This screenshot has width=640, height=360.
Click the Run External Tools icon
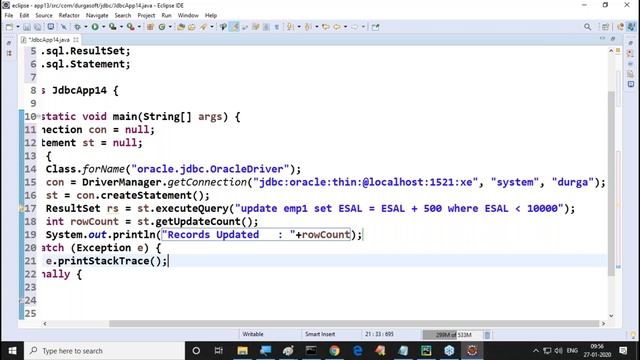pos(130,27)
